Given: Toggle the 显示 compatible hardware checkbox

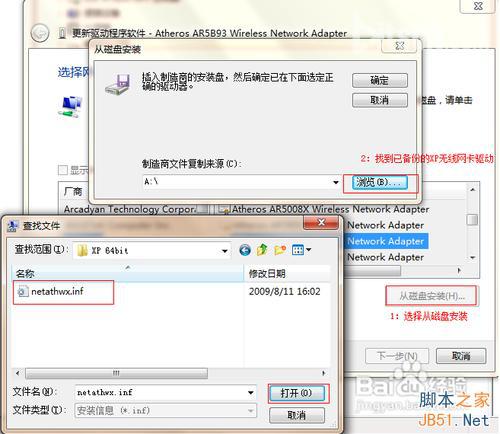Looking at the screenshot, I should (x=63, y=170).
